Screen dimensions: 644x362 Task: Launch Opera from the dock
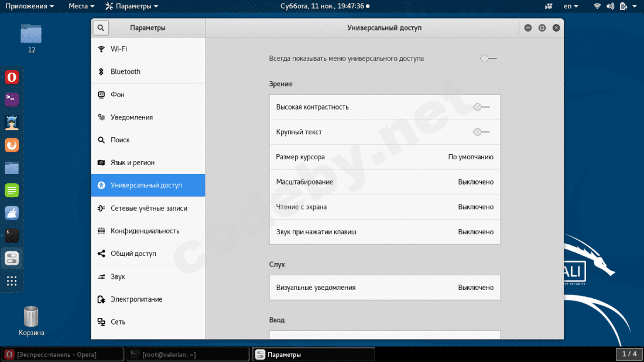tap(12, 77)
